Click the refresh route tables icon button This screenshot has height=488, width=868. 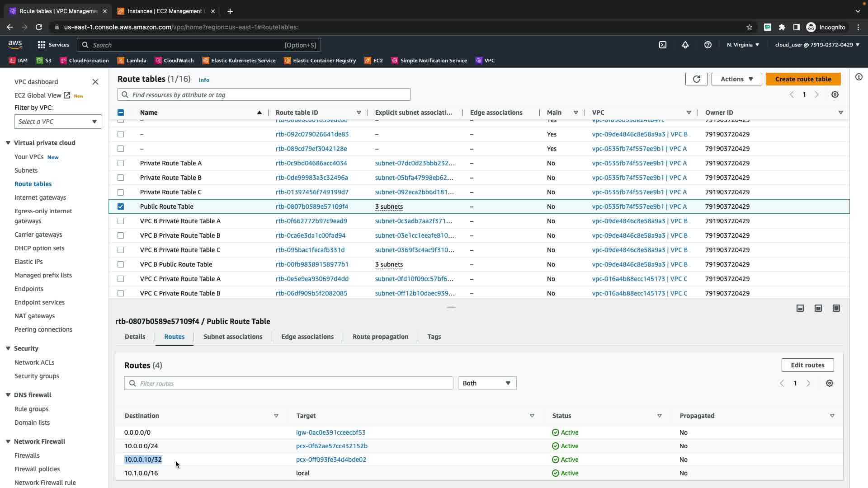point(696,79)
